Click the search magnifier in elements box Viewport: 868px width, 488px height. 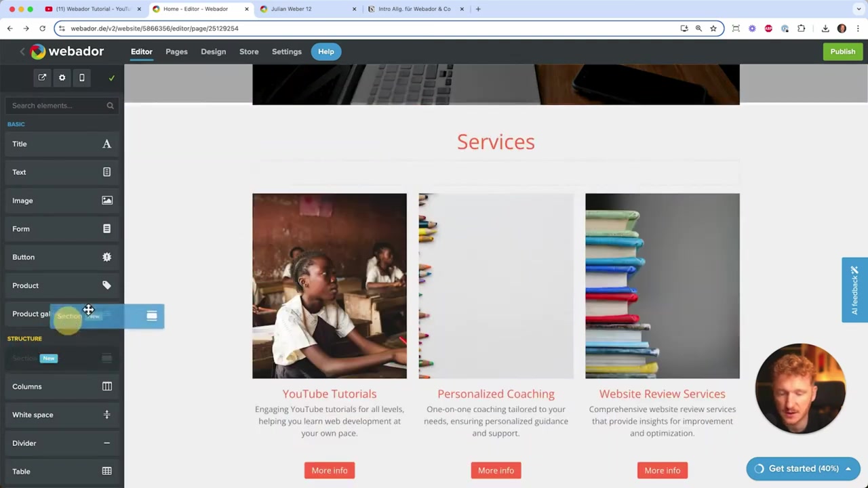click(110, 106)
